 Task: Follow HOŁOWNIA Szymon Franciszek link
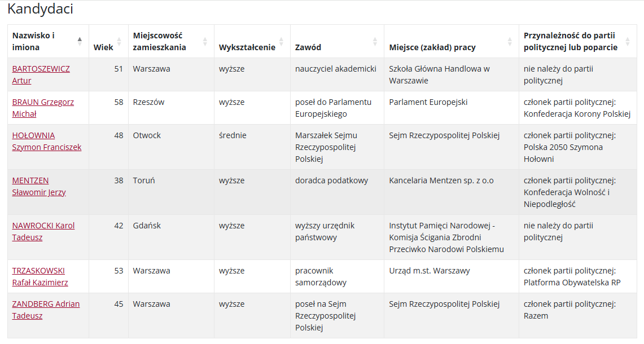[46, 141]
